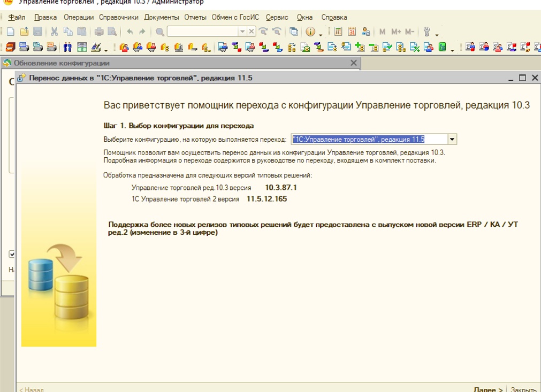
Task: Expand arrow after the pen panel icon
Action: (106, 50)
